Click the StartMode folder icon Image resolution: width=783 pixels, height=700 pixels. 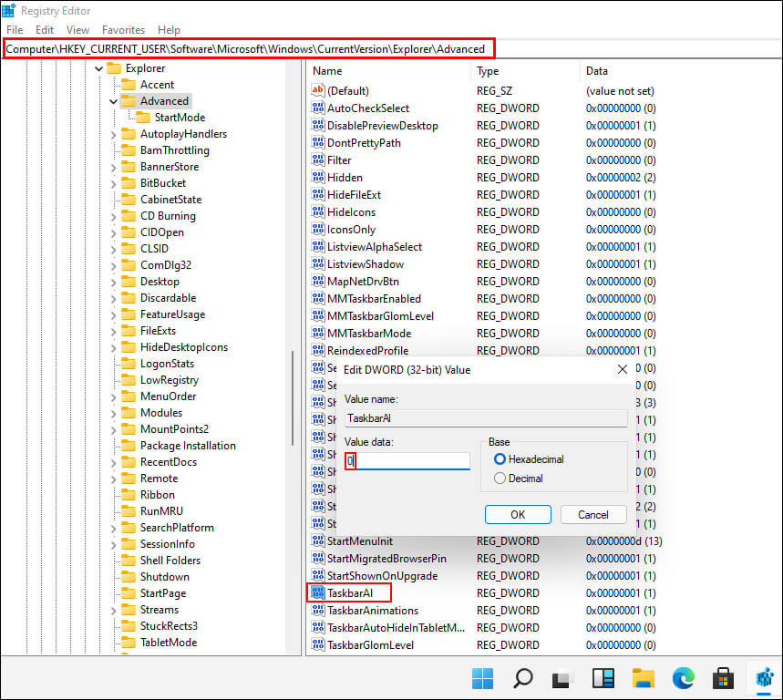click(143, 118)
